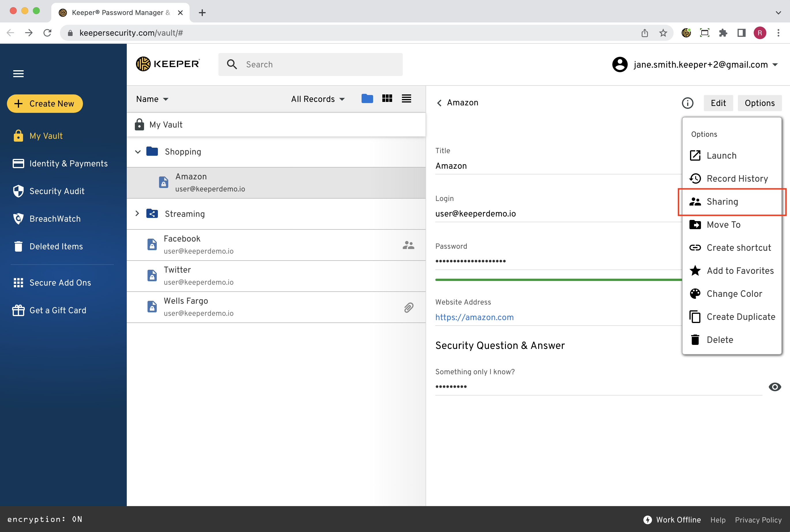Bookmark this page with the star
Screen dimensions: 790x532
coord(663,33)
